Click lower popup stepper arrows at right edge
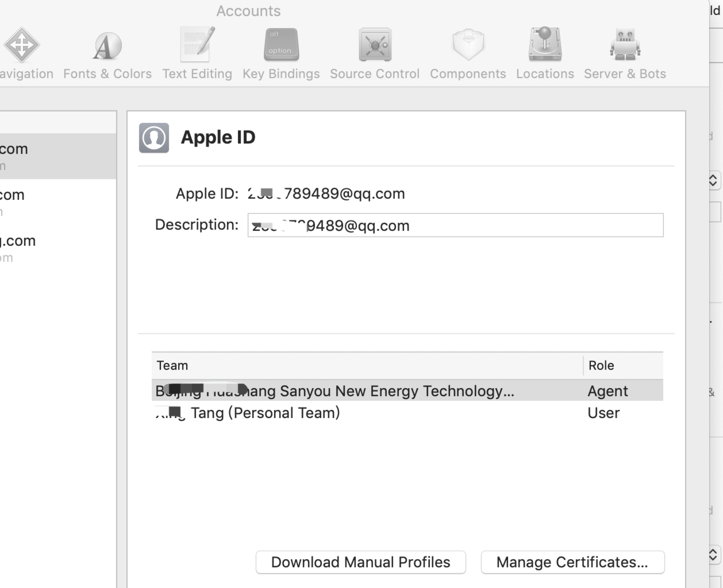Viewport: 723px width, 588px height. pyautogui.click(x=713, y=555)
